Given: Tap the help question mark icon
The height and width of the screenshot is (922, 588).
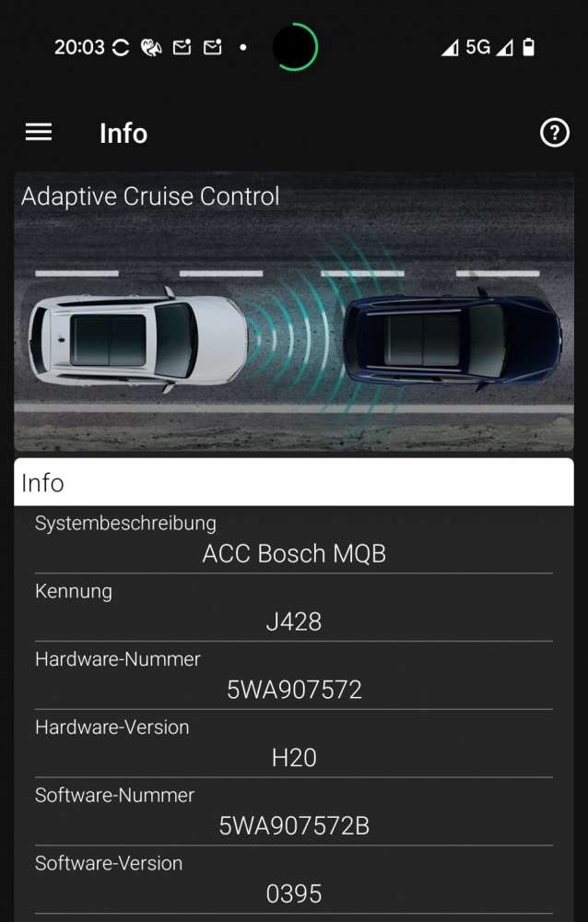Looking at the screenshot, I should [555, 133].
